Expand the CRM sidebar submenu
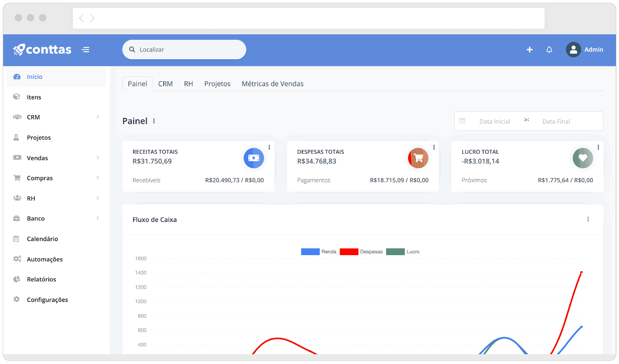Image resolution: width=619 pixels, height=364 pixels. coord(98,117)
